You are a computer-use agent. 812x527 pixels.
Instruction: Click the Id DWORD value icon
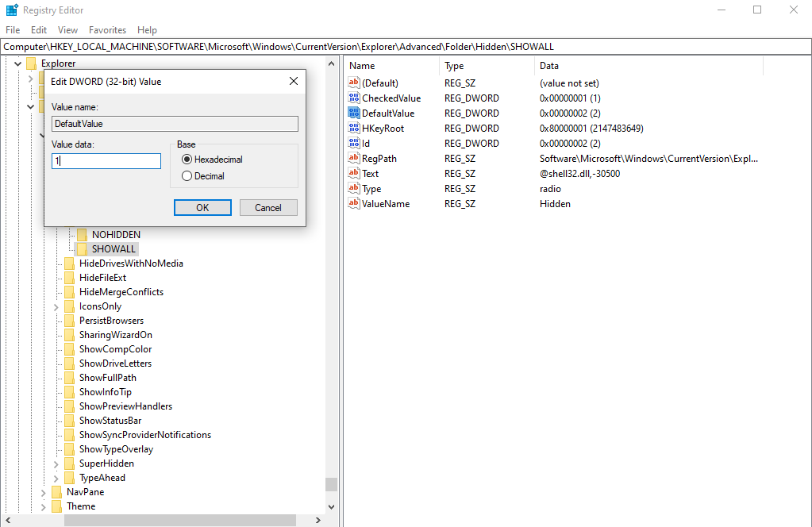click(x=353, y=143)
